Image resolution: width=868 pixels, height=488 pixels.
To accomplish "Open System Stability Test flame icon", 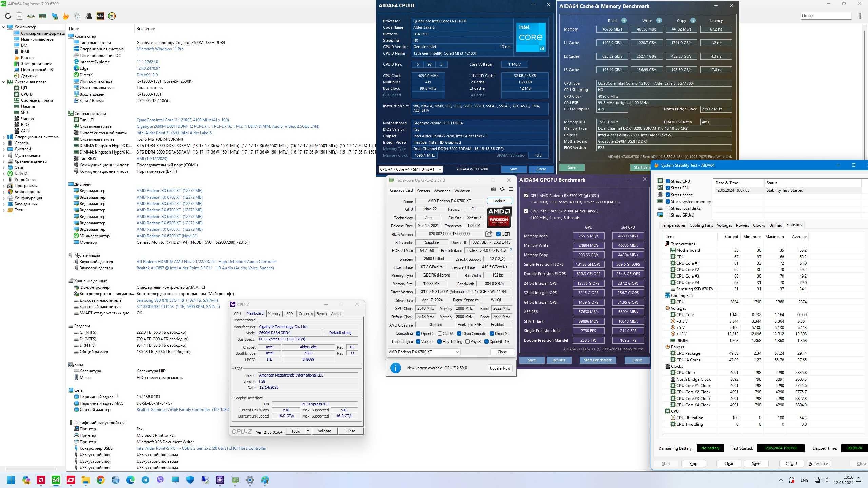I will point(66,16).
